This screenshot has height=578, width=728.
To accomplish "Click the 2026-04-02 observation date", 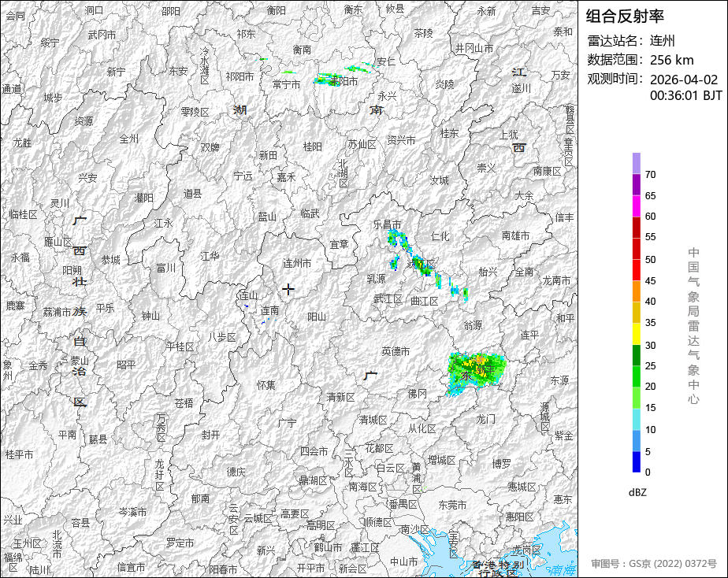I will [x=683, y=80].
